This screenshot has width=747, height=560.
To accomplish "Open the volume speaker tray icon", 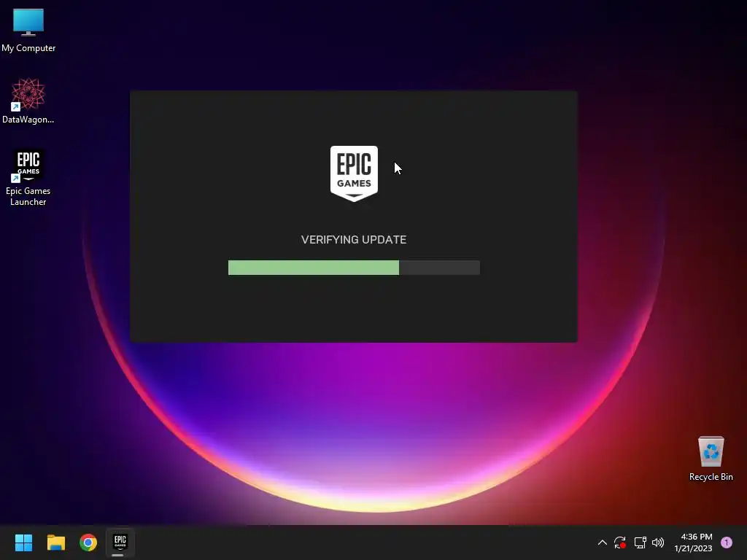I will 658,542.
